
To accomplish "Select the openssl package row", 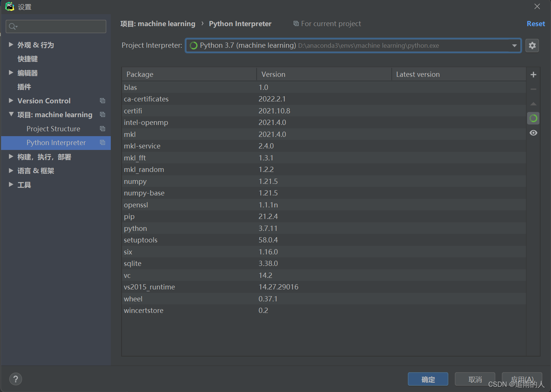I will (324, 205).
